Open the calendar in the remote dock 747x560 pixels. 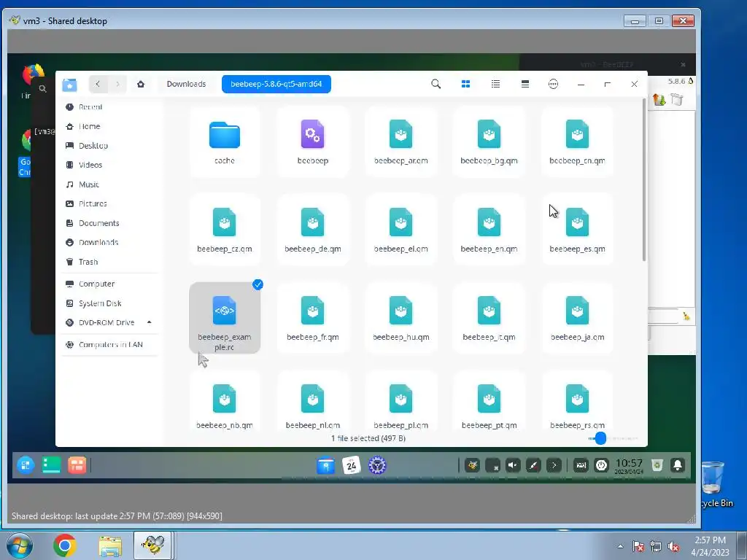(x=352, y=465)
